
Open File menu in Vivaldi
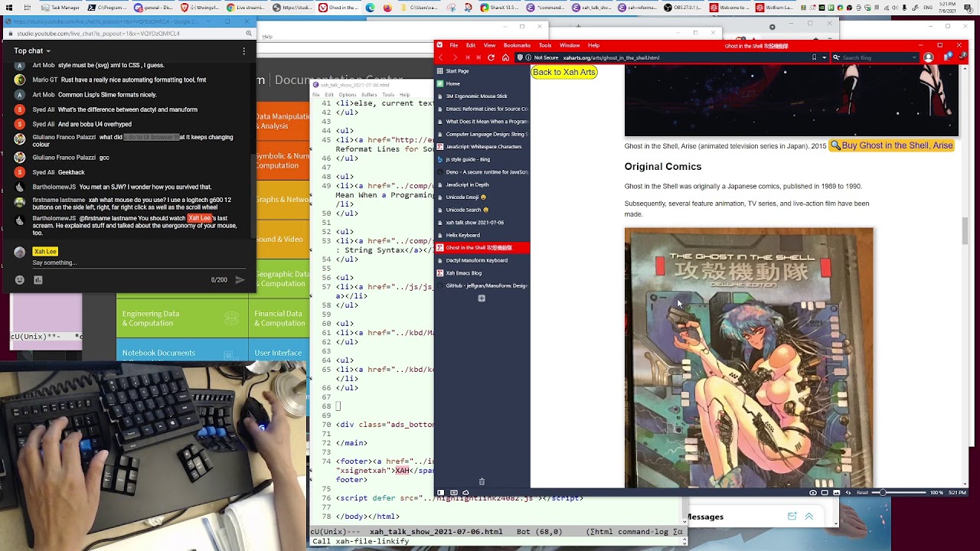coord(454,45)
